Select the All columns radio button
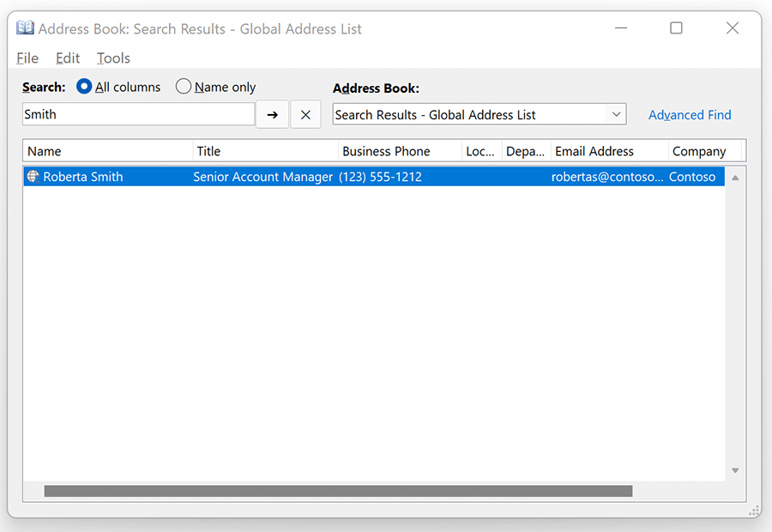 pos(84,87)
